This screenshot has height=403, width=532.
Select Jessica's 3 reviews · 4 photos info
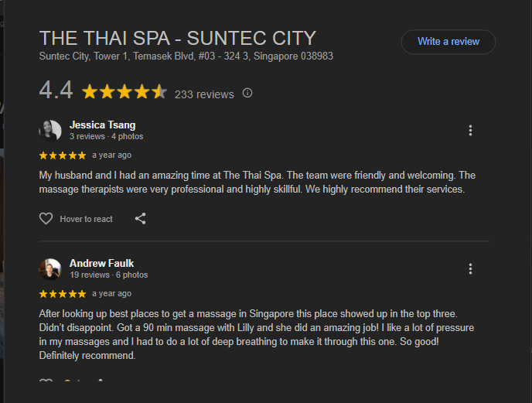(x=106, y=137)
